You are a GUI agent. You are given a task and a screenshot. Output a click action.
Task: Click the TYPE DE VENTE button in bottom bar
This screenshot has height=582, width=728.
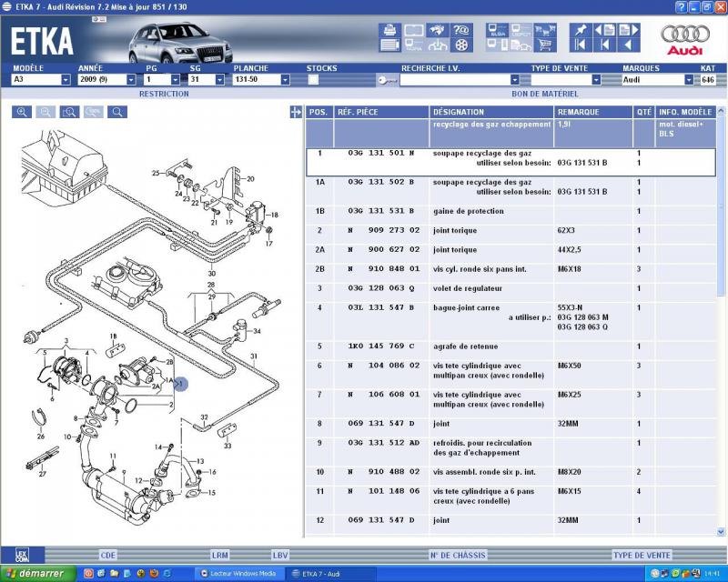642,555
